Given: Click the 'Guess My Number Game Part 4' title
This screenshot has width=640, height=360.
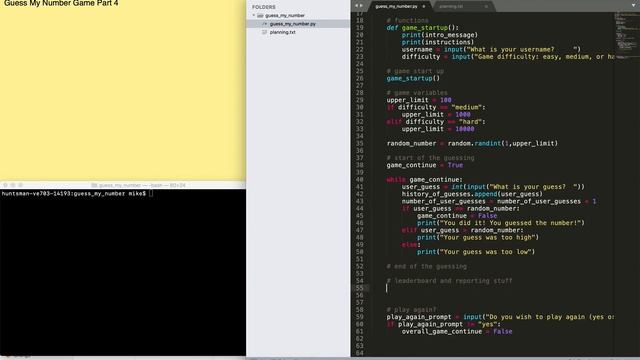Looking at the screenshot, I should point(61,4).
